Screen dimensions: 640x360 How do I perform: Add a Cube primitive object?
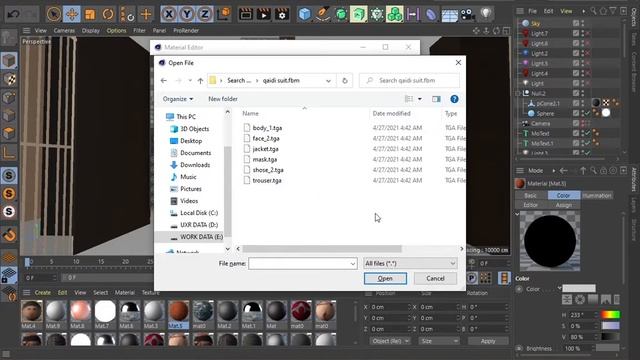304,14
